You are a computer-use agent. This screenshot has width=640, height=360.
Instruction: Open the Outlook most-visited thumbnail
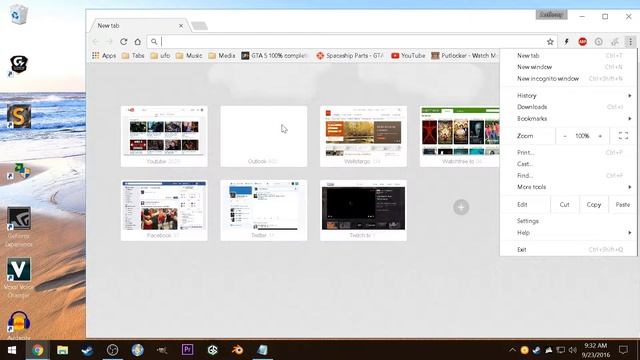click(x=264, y=136)
